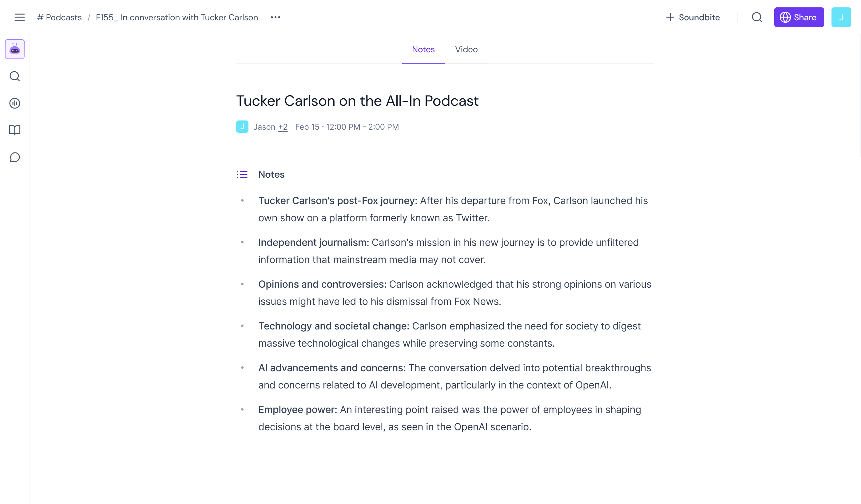Click Jason's attendee avatar
The height and width of the screenshot is (504, 861).
tap(242, 126)
